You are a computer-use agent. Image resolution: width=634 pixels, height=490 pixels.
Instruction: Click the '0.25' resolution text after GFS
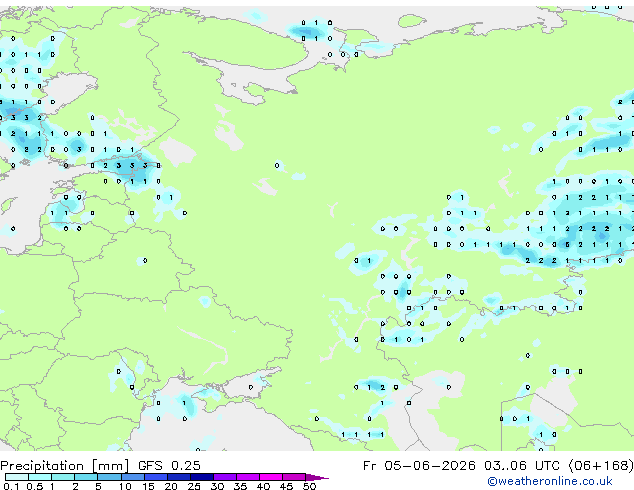[186, 466]
